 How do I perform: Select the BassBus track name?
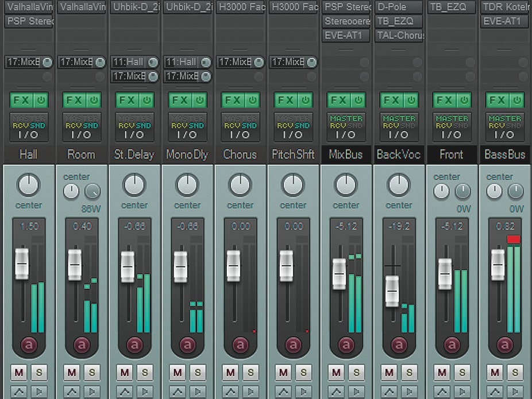click(x=504, y=154)
